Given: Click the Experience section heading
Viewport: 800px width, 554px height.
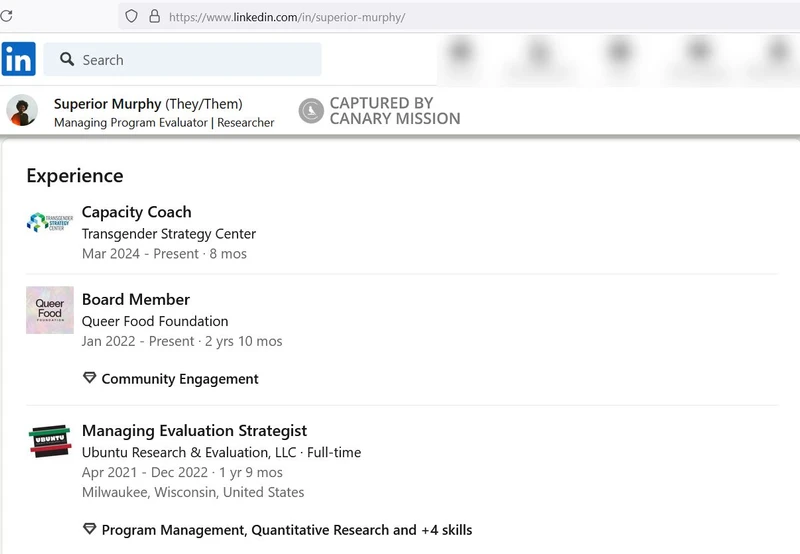Looking at the screenshot, I should (75, 176).
